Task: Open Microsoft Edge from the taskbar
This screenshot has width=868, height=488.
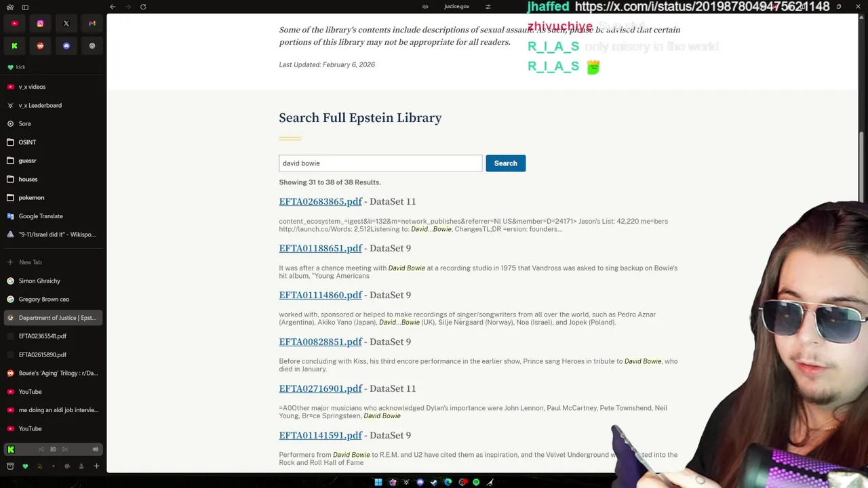Action: tap(448, 483)
